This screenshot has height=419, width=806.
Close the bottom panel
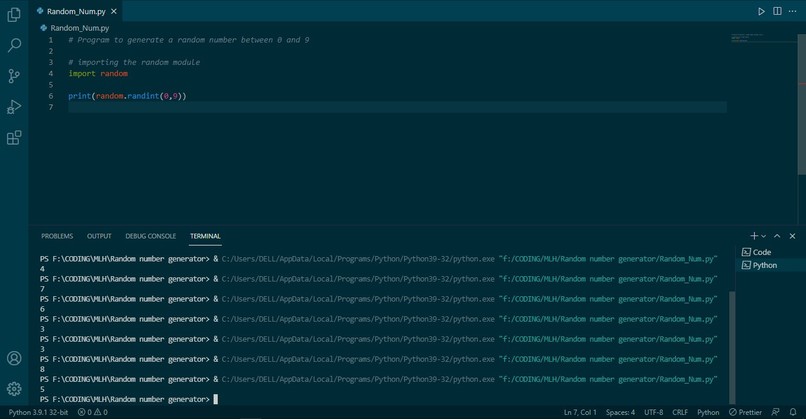pos(792,236)
